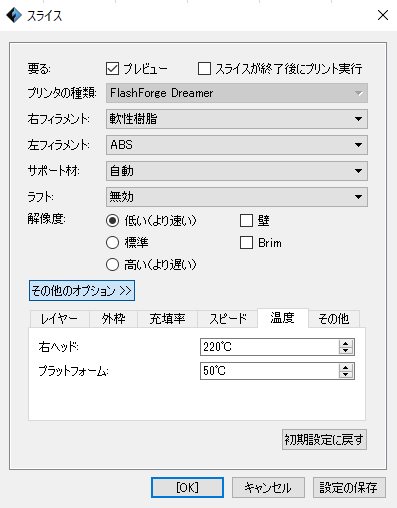The image size is (397, 508).
Task: Select 低い(より速い) resolution radio button
Action: pos(112,220)
